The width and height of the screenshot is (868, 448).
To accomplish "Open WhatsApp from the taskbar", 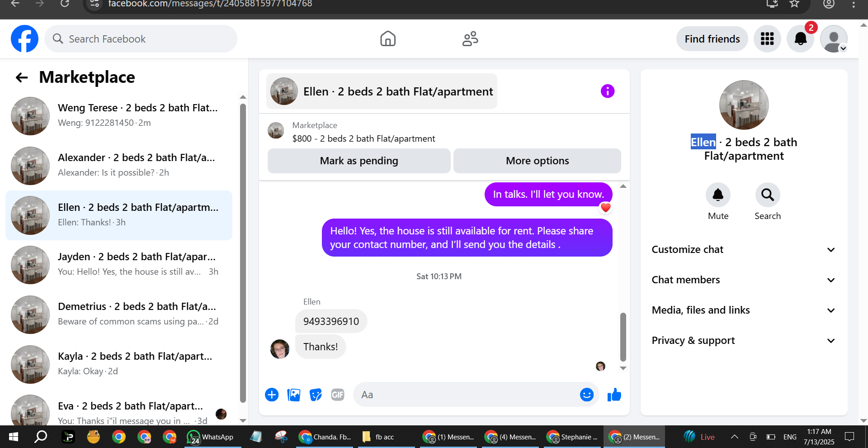I will pyautogui.click(x=212, y=437).
